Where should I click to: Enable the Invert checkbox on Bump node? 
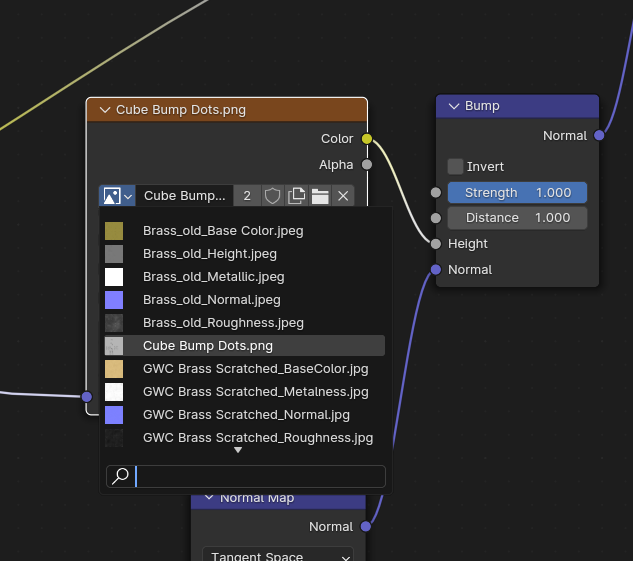(x=455, y=167)
